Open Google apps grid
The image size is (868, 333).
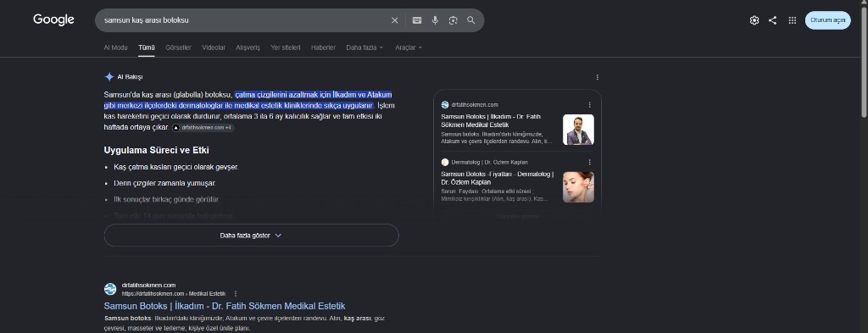[x=793, y=20]
